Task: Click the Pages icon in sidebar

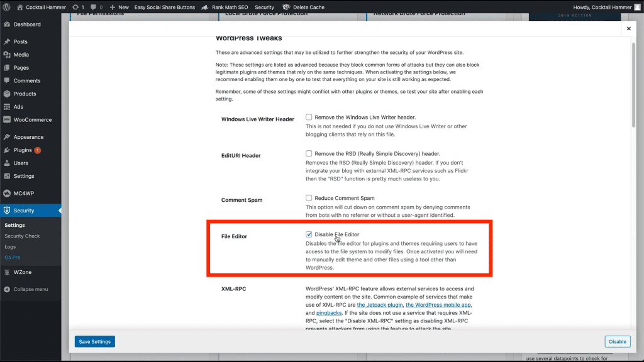Action: 7,68
